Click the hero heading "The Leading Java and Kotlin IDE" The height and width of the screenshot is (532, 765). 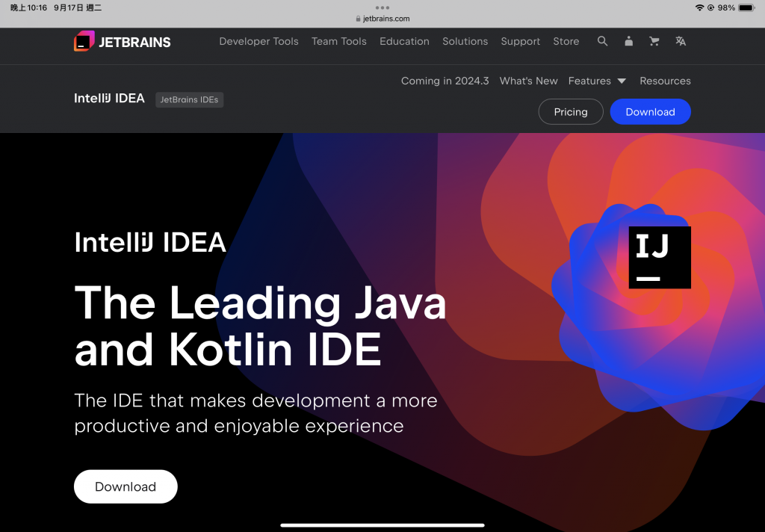tap(260, 326)
